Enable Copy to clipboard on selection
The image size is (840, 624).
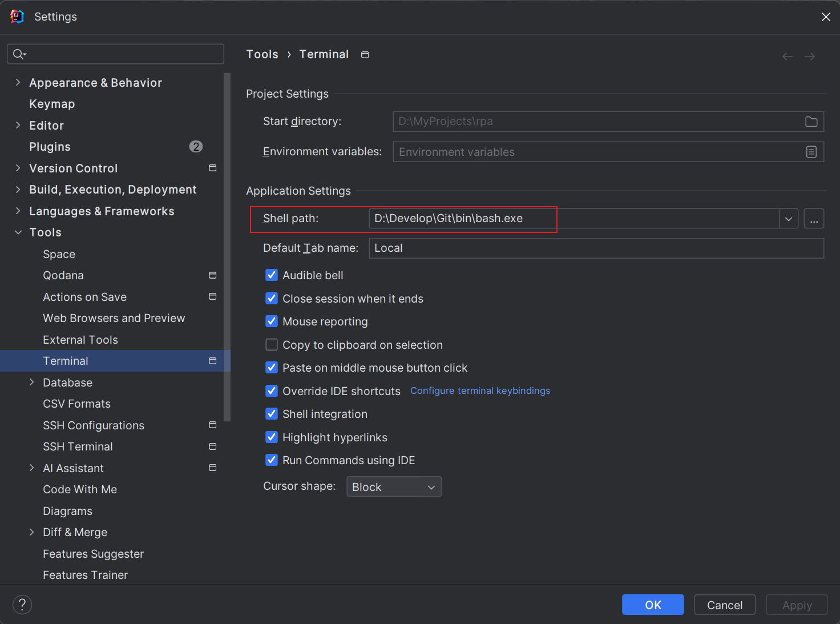272,345
